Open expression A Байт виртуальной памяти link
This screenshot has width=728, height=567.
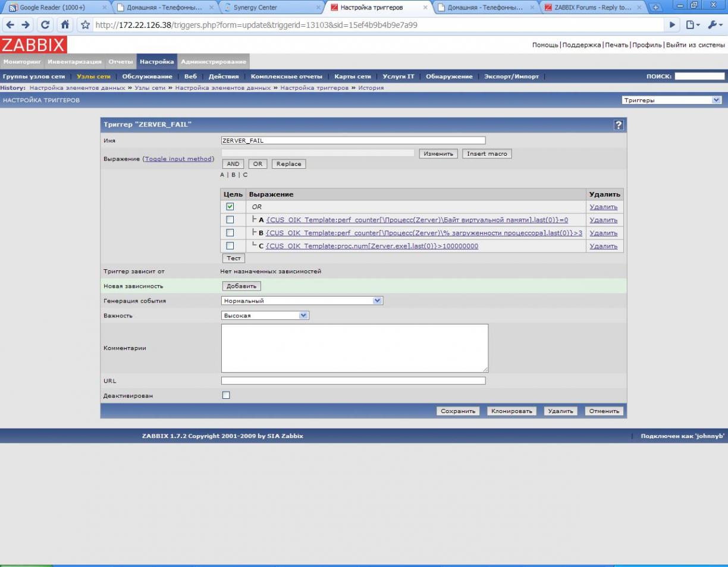[417, 220]
